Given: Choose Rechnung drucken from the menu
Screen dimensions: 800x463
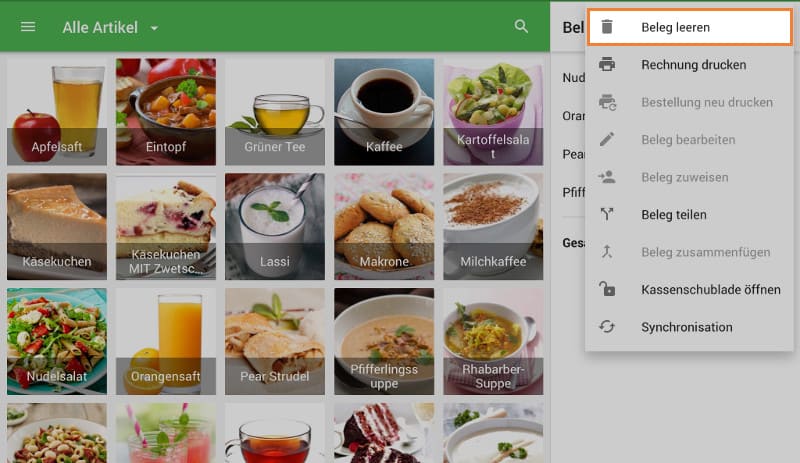Looking at the screenshot, I should click(693, 65).
